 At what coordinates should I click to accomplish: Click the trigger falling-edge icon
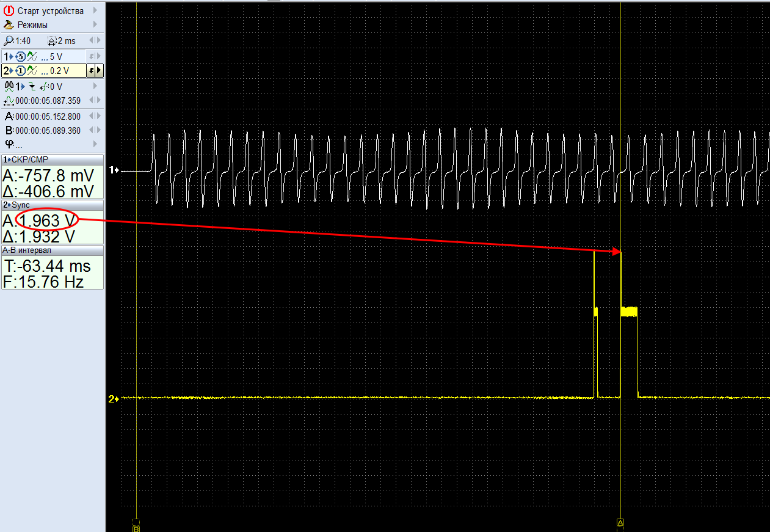(x=32, y=86)
